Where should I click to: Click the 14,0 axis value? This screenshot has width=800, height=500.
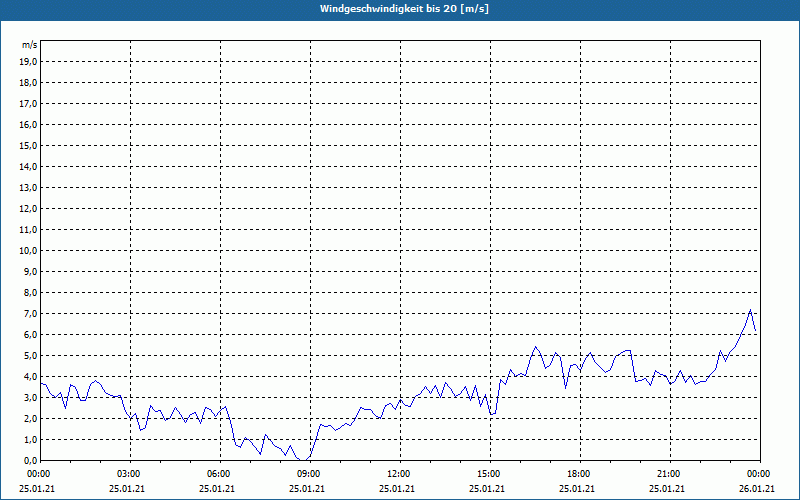click(x=29, y=166)
